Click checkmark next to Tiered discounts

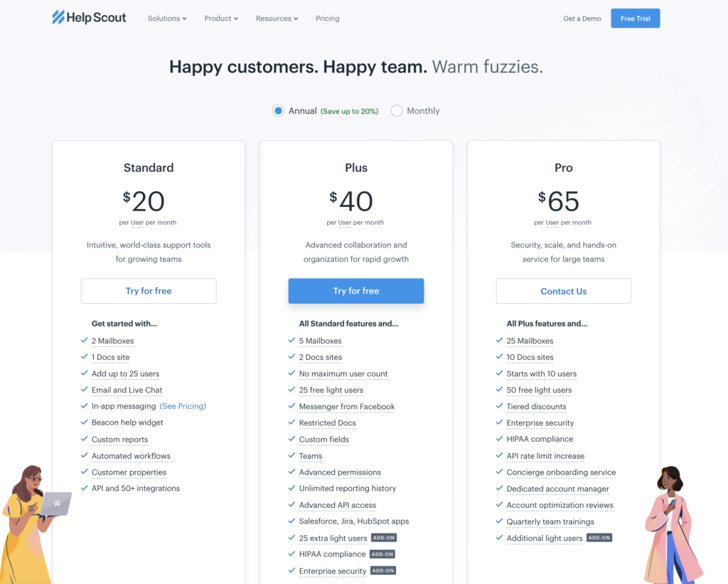coord(499,405)
